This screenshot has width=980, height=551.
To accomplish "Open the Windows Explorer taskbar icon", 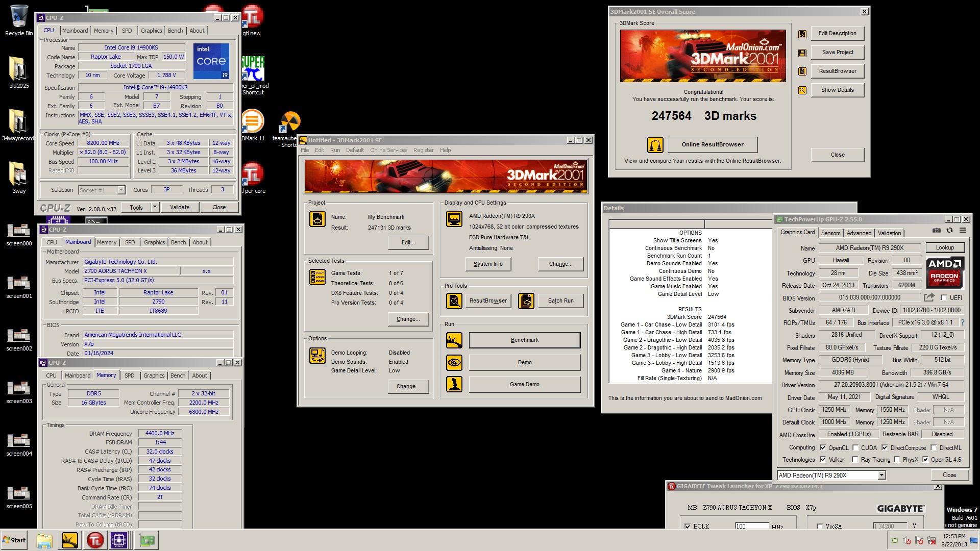I will click(44, 540).
